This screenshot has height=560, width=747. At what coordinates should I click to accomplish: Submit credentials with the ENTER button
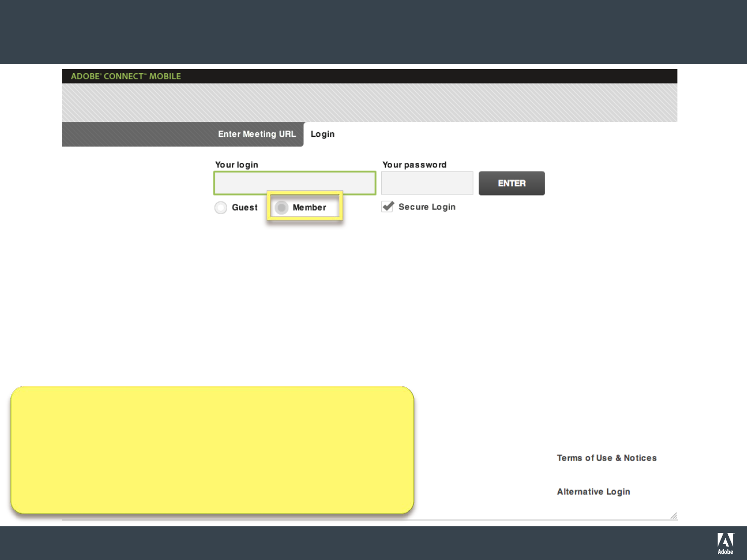pos(511,183)
